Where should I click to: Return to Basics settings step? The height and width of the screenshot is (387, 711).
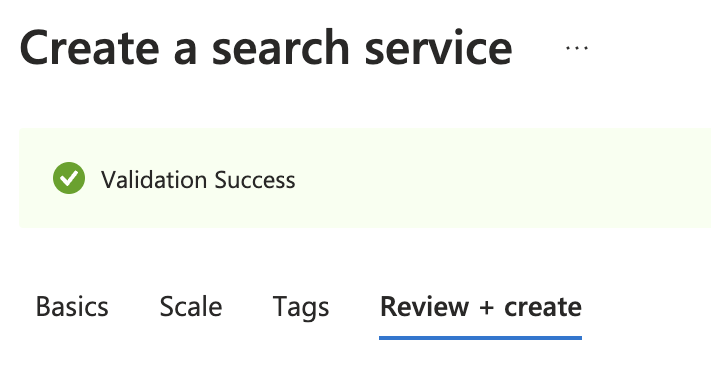72,307
